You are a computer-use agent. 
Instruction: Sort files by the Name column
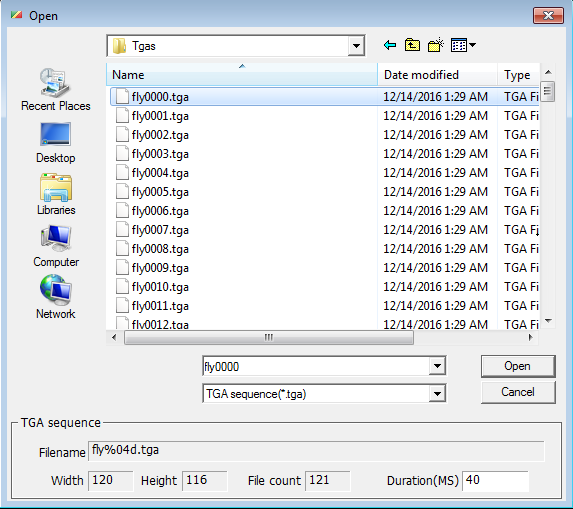(x=242, y=75)
